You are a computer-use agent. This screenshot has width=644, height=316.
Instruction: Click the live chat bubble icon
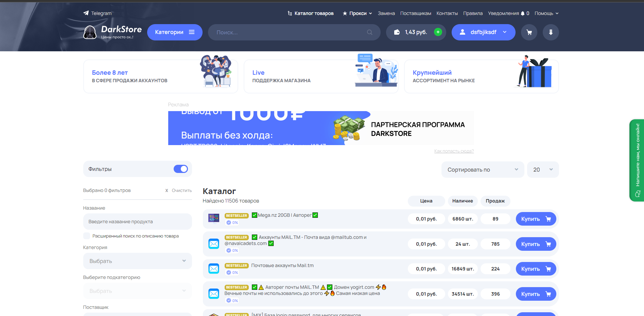[x=638, y=194]
